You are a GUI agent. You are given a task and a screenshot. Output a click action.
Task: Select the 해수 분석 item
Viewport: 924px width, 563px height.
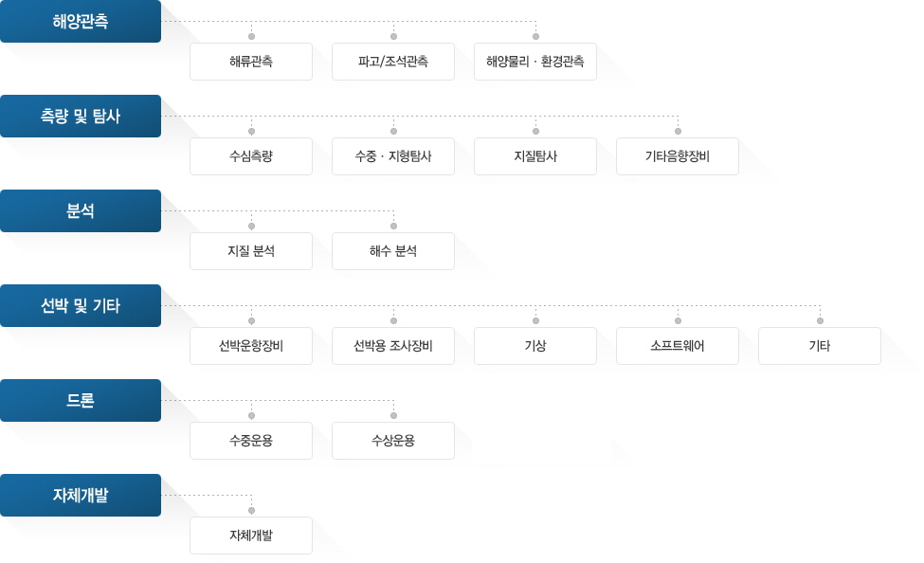[393, 251]
